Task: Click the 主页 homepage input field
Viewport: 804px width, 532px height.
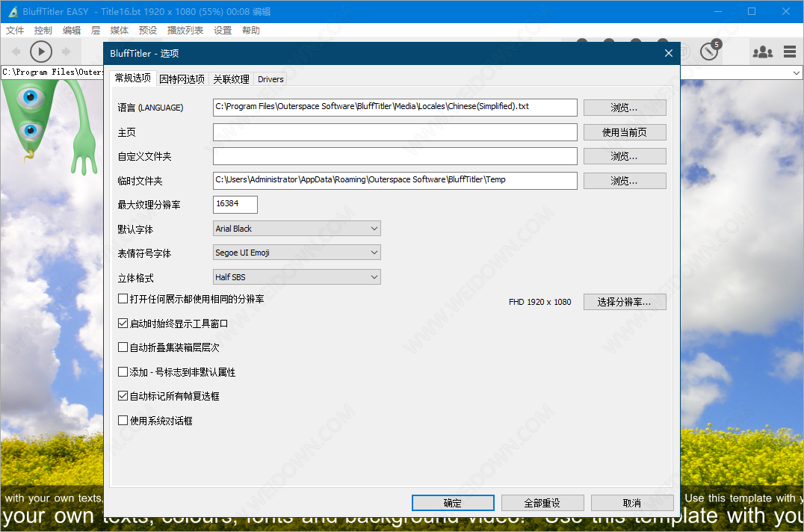Action: [395, 132]
